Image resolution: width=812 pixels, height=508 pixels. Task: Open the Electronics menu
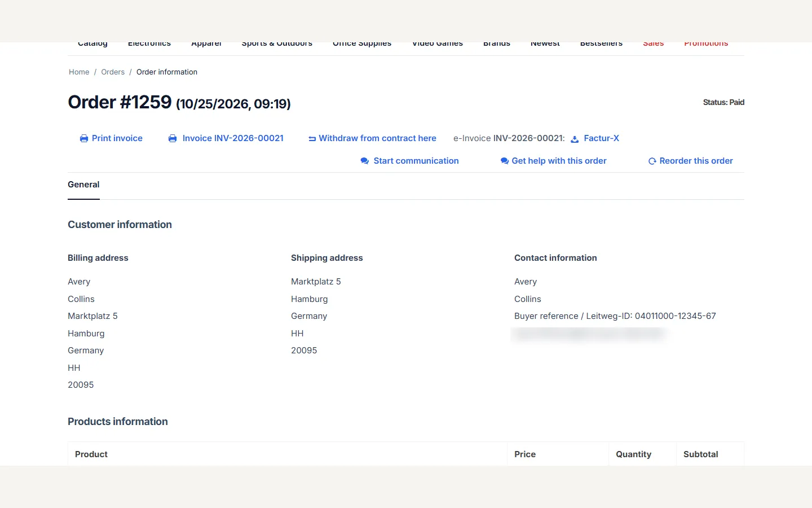pyautogui.click(x=149, y=43)
